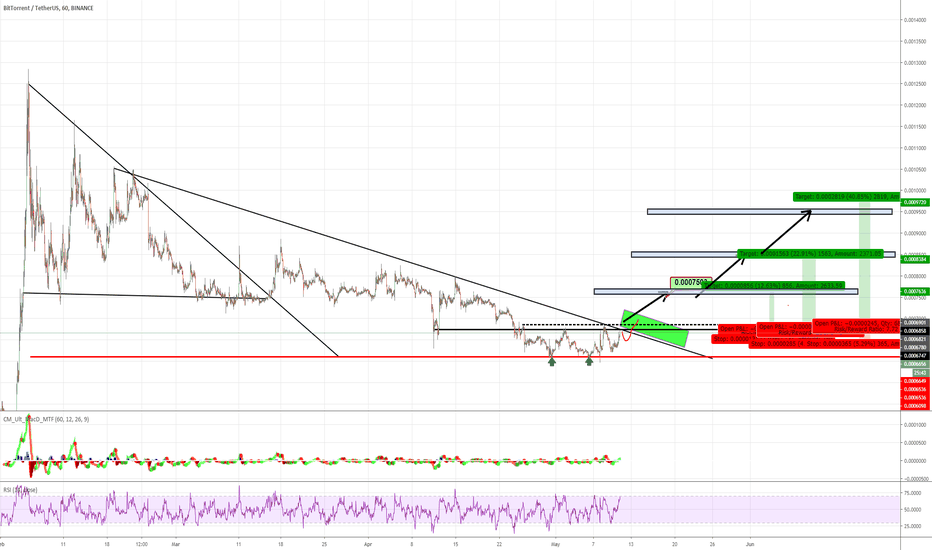932x550 pixels.
Task: Click the 22.91% target label
Action: (x=810, y=253)
